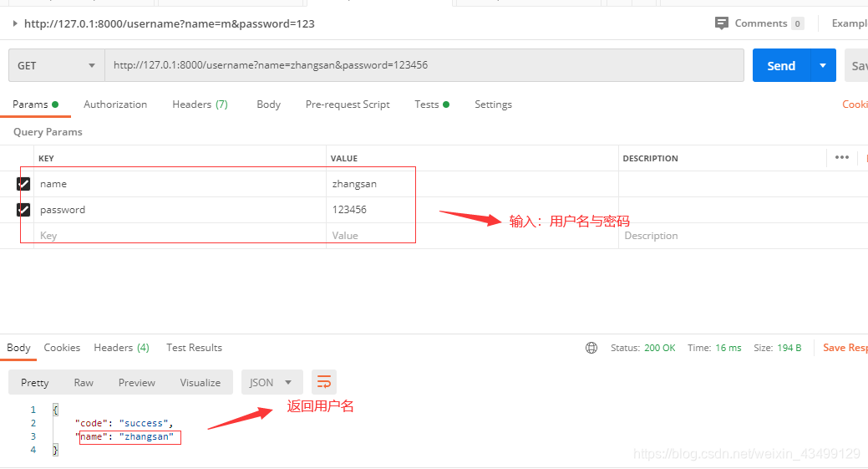Open the JSON format dropdown
The image size is (868, 469).
[272, 383]
